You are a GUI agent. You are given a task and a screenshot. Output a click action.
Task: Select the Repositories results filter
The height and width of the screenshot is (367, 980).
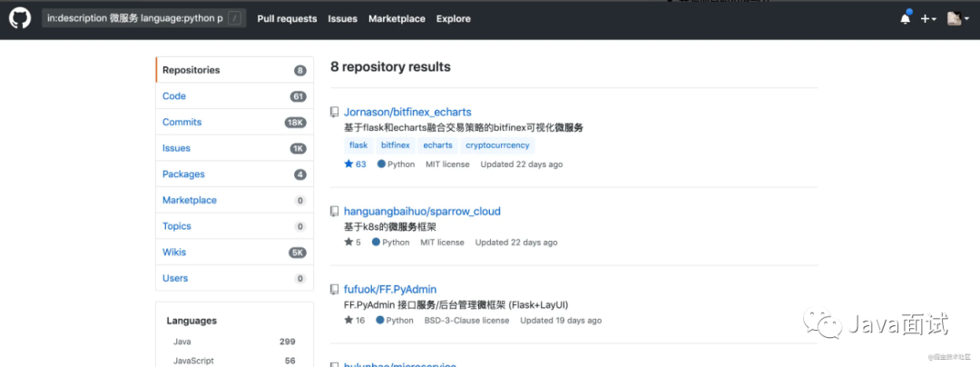pyautogui.click(x=234, y=70)
